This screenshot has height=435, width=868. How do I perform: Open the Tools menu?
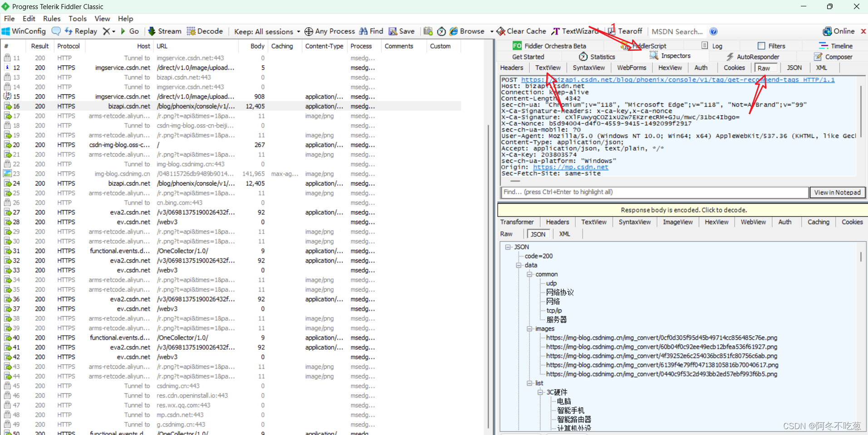pos(78,19)
